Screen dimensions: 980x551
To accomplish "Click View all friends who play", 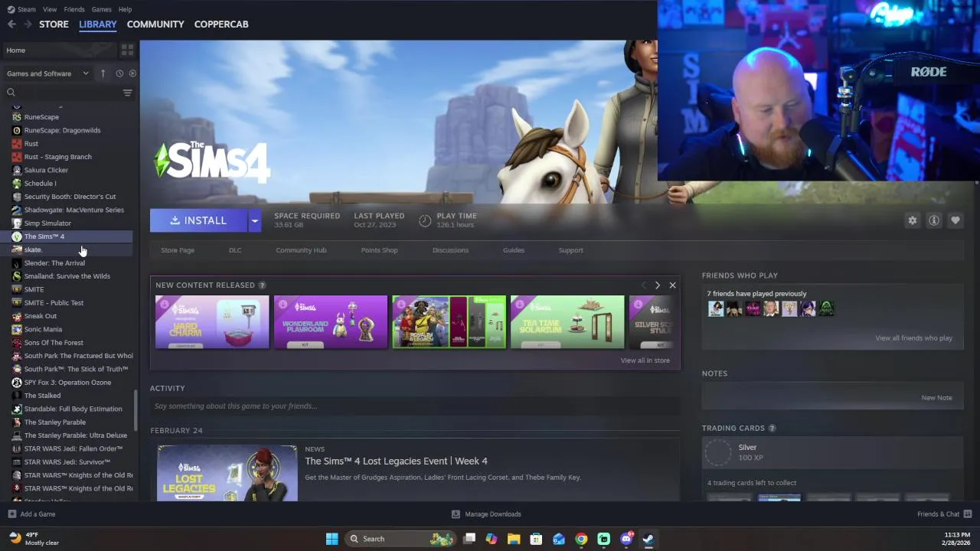I will (913, 338).
